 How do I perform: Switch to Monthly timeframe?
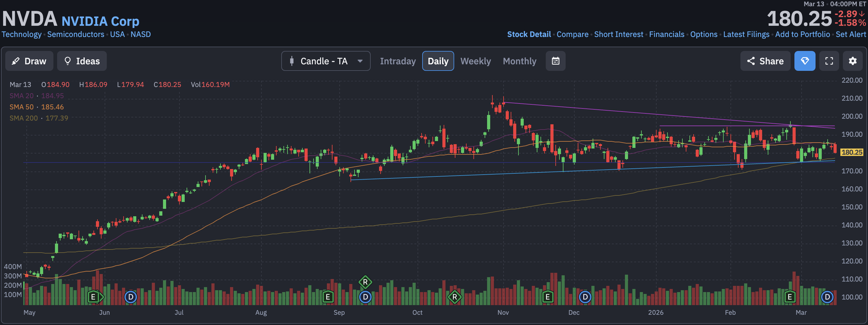(x=519, y=61)
